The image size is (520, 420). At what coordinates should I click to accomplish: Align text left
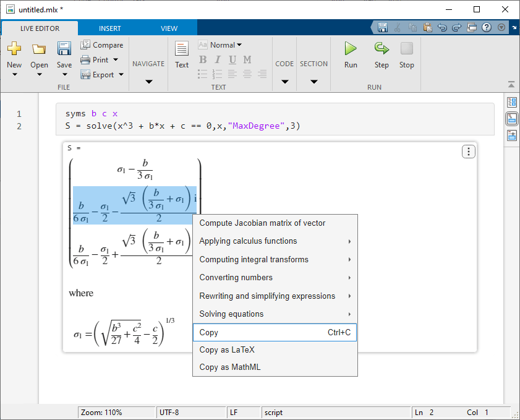pyautogui.click(x=232, y=74)
